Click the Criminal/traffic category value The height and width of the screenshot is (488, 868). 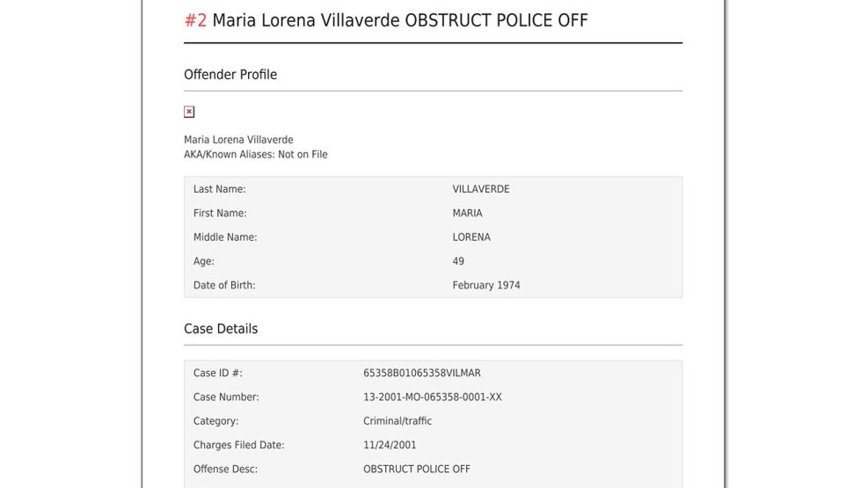point(398,421)
